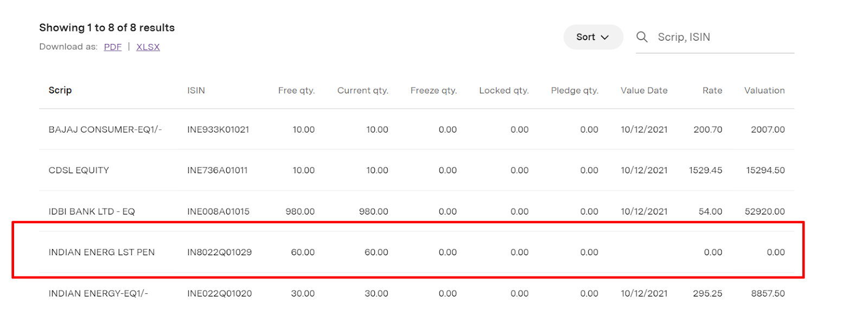Click the ISIN column header
This screenshot has height=309, width=868.
[196, 91]
